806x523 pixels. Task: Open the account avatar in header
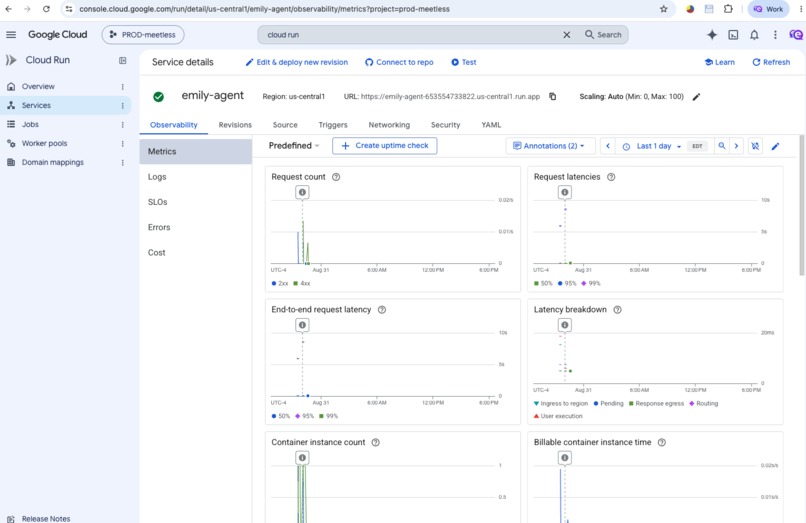click(796, 34)
